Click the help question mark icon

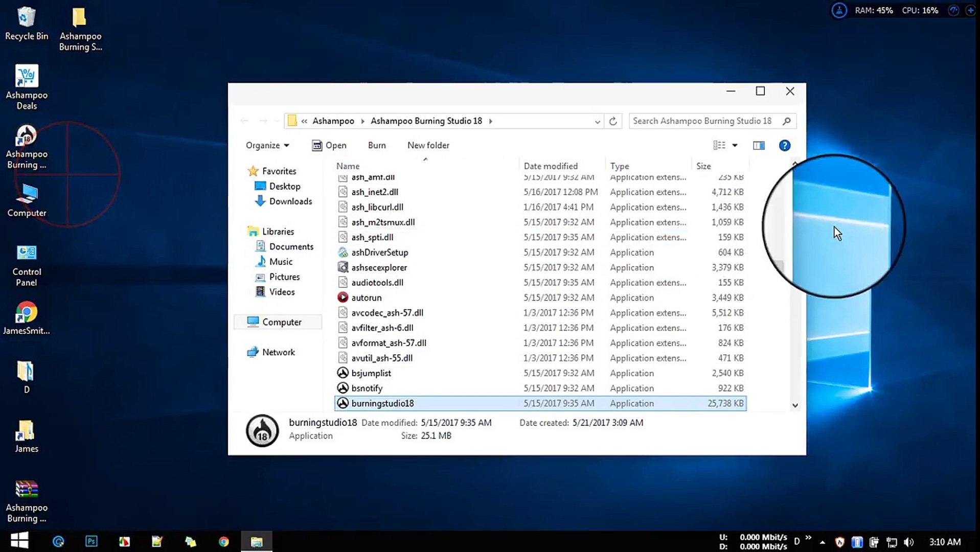pos(784,146)
